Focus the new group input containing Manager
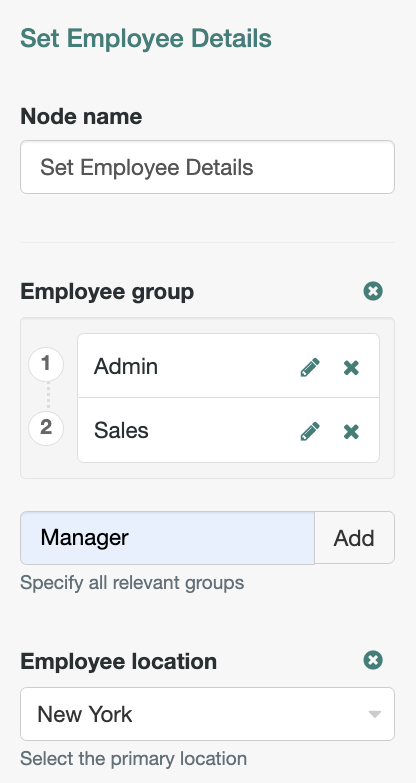 click(x=167, y=538)
